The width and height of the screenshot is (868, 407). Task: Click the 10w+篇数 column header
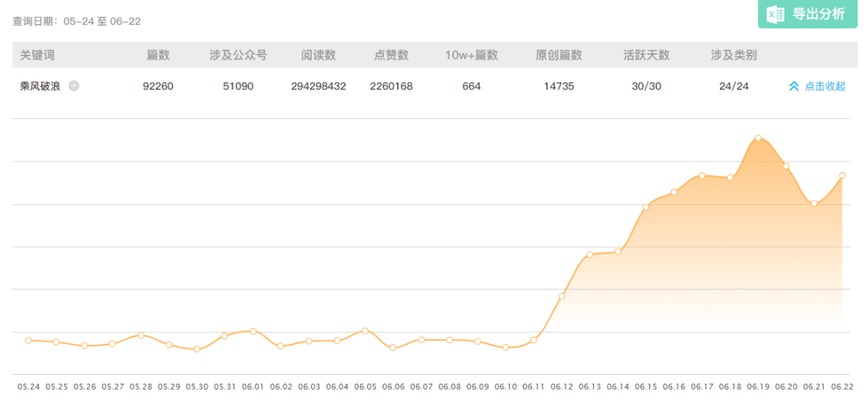[471, 55]
